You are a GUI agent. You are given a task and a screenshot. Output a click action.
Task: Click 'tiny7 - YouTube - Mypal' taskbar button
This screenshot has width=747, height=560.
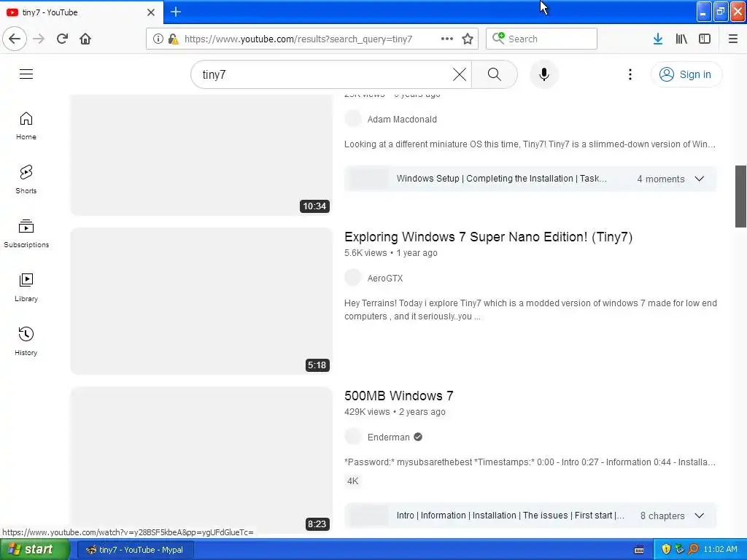tap(135, 550)
